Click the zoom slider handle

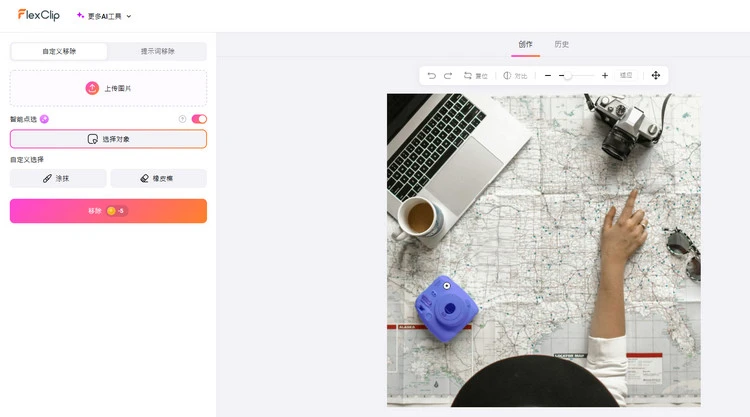pyautogui.click(x=567, y=76)
